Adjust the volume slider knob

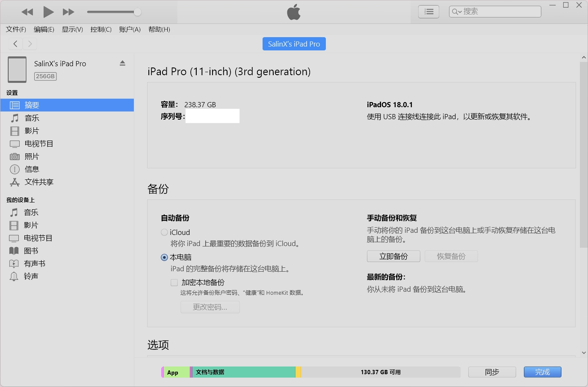[137, 12]
